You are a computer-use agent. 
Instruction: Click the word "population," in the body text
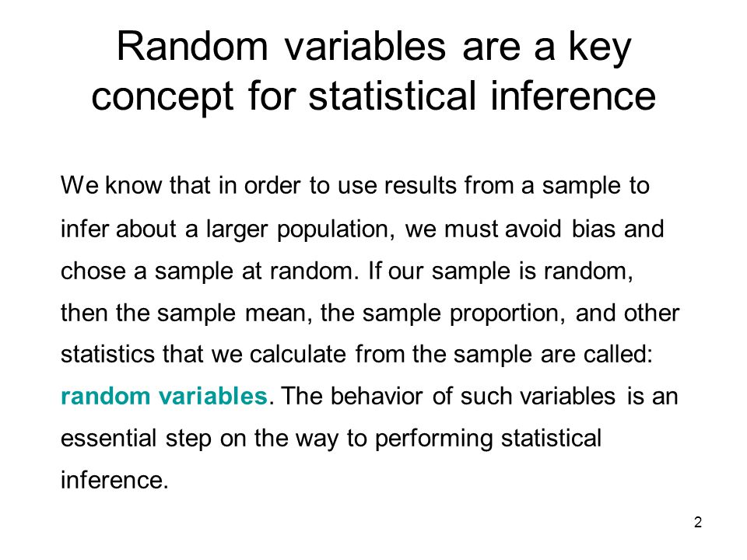[336, 230]
